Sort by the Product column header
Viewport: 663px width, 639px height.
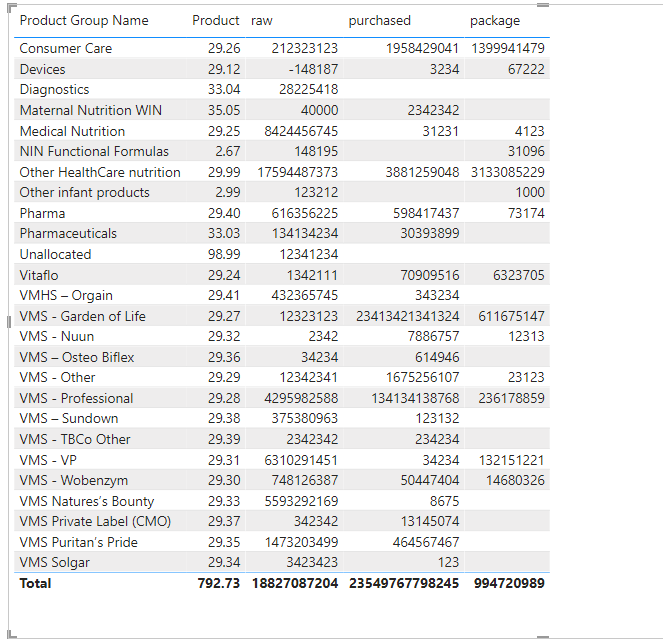[216, 20]
